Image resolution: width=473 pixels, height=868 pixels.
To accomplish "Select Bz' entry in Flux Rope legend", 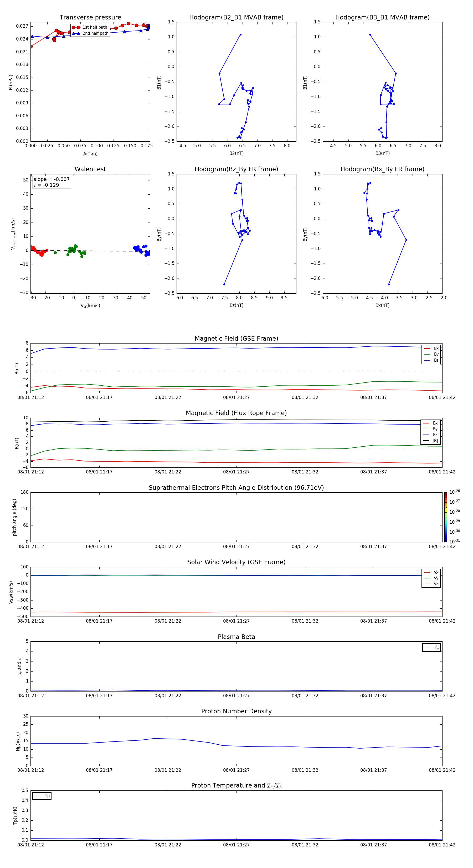I will pos(431,435).
